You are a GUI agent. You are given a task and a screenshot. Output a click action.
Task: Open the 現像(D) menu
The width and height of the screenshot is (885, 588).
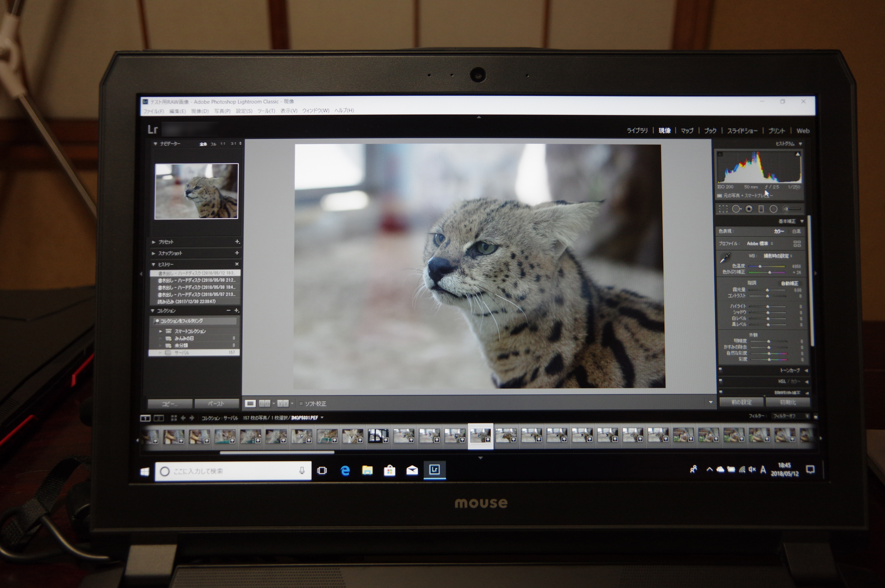[200, 111]
